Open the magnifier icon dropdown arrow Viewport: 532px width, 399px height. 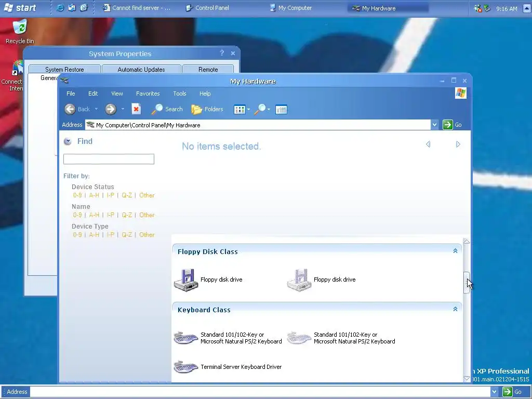(269, 109)
